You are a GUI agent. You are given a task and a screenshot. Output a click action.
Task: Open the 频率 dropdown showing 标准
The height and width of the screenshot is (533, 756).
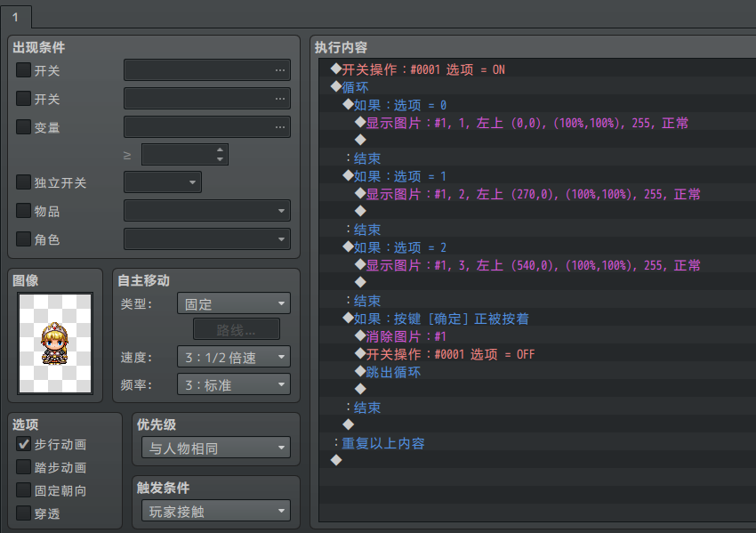point(234,385)
